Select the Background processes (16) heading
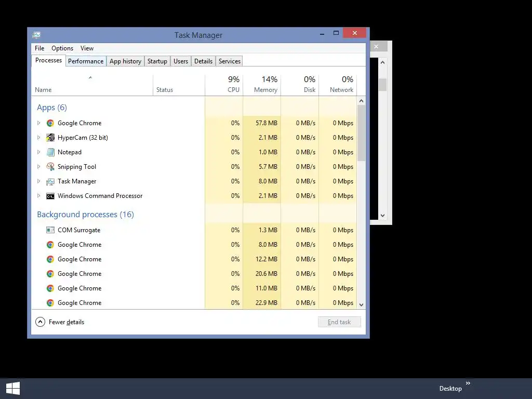This screenshot has height=399, width=532. point(86,215)
